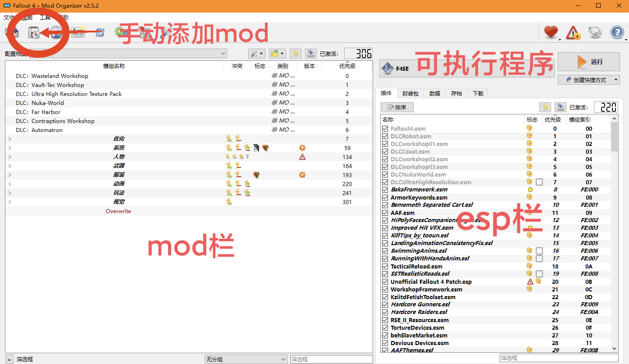The image size is (629, 364).
Task: Click the globe update check icon
Action: pyautogui.click(x=595, y=32)
